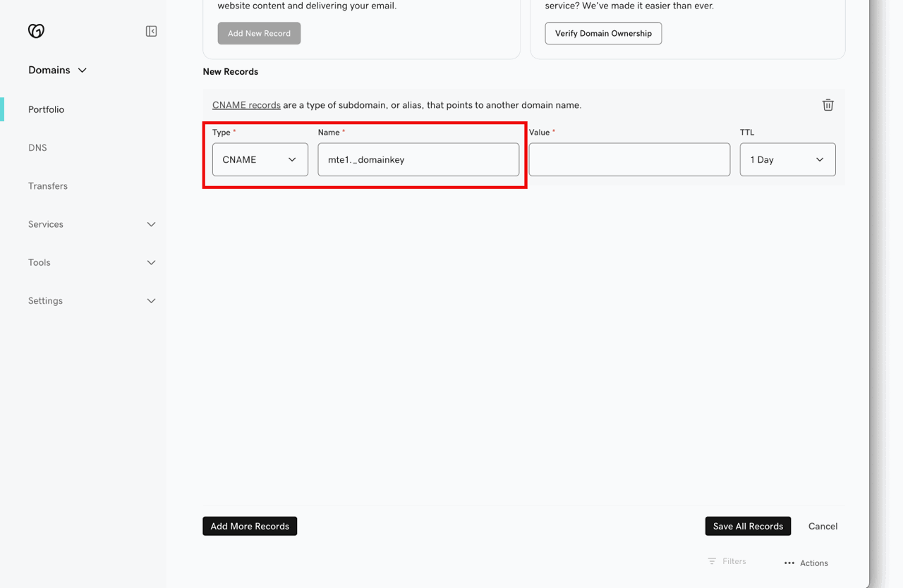Click the Filters icon
The image size is (903, 588).
pos(712,561)
